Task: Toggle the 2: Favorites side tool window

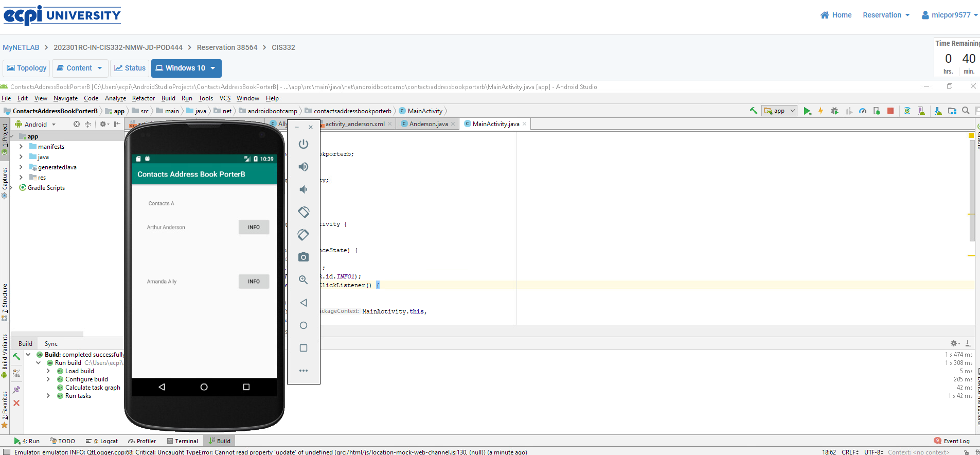Action: 5,409
